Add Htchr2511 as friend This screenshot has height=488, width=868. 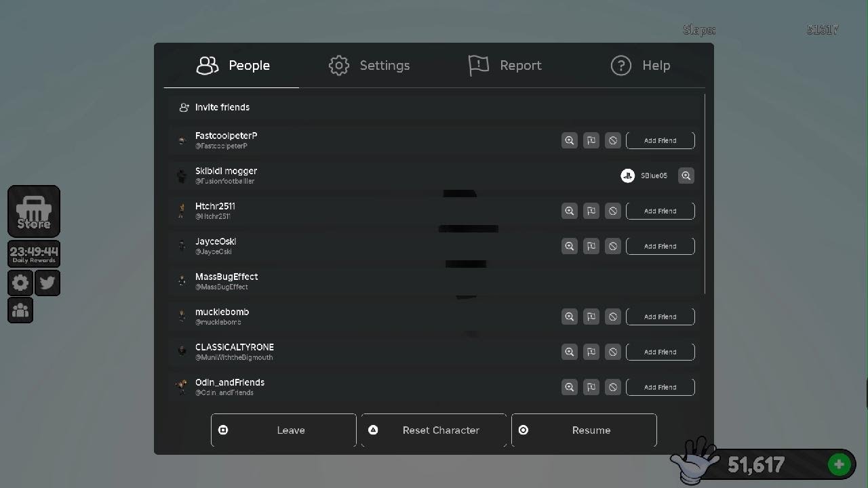[x=660, y=211]
